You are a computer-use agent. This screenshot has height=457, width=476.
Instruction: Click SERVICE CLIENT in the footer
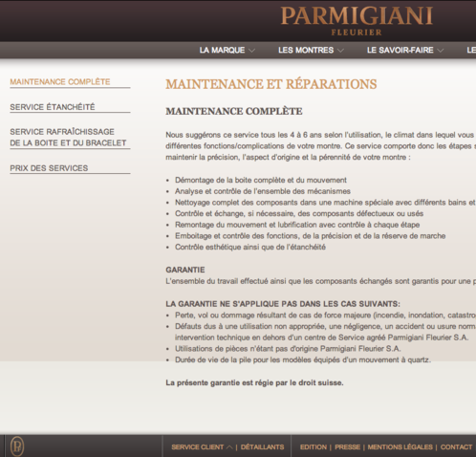click(198, 447)
